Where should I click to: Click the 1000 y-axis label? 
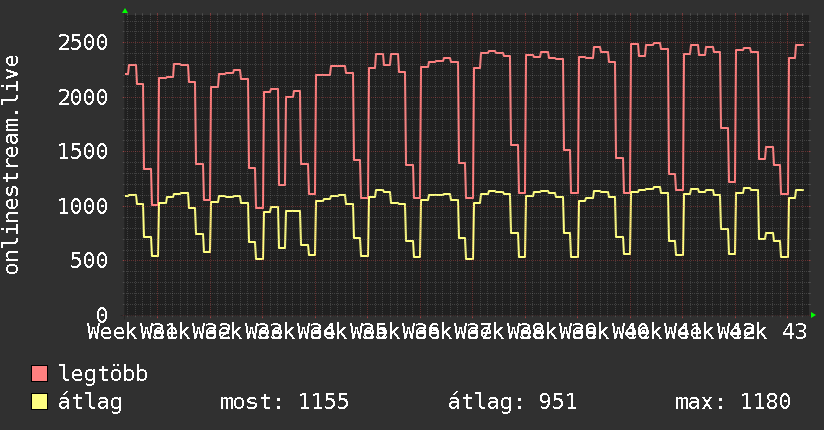[83, 206]
